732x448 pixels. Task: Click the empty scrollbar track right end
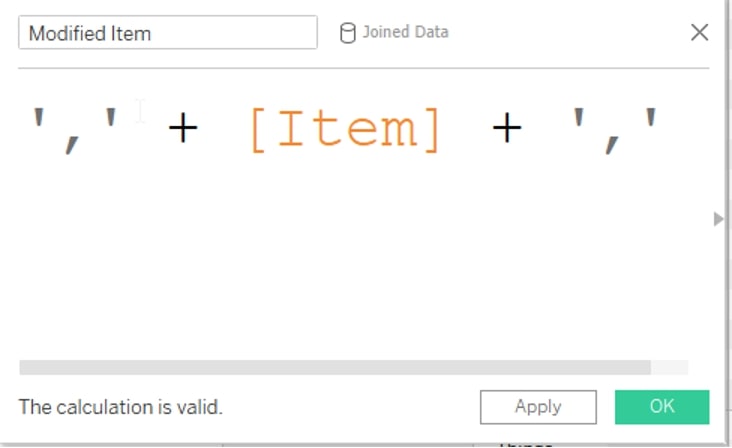pos(670,368)
